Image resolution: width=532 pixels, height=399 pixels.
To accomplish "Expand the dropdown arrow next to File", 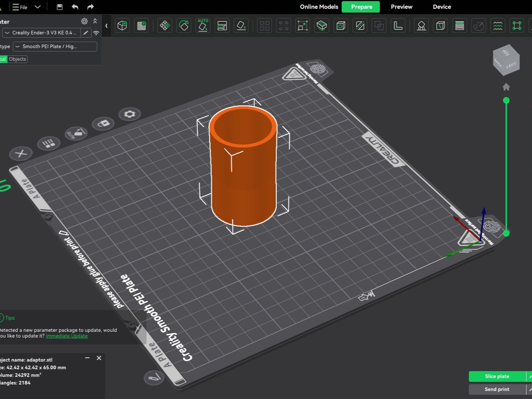I will (37, 7).
